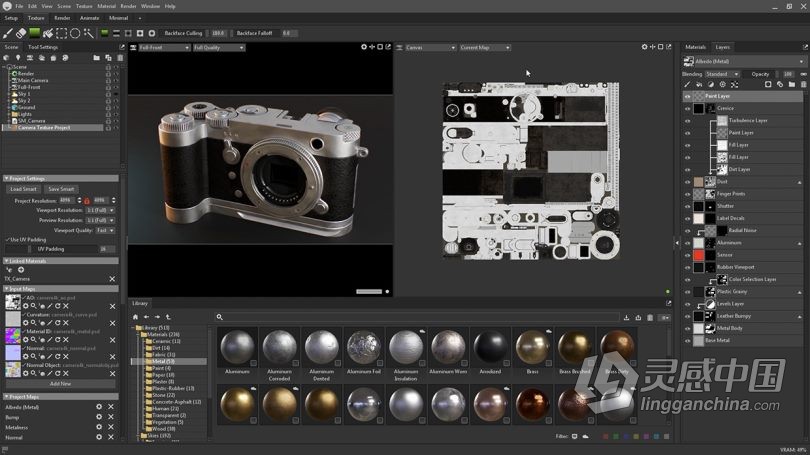Open the Current Map dropdown
This screenshot has height=455, width=810.
[x=485, y=48]
